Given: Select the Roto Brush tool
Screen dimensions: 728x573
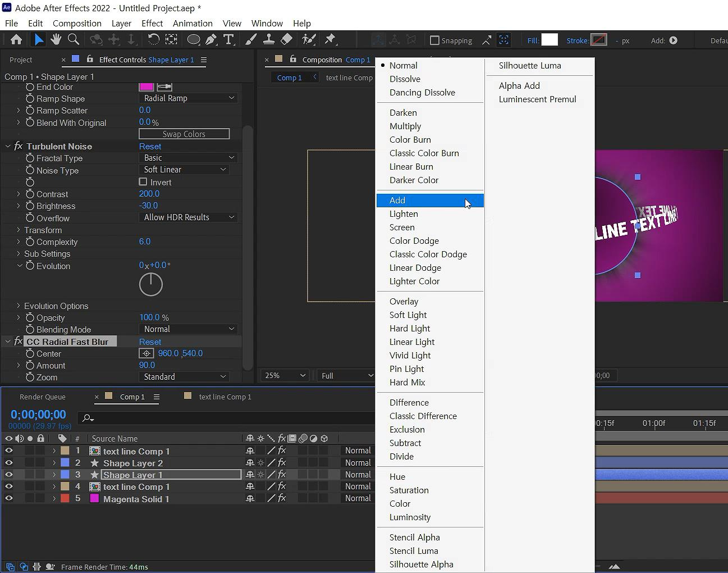Looking at the screenshot, I should click(x=308, y=39).
